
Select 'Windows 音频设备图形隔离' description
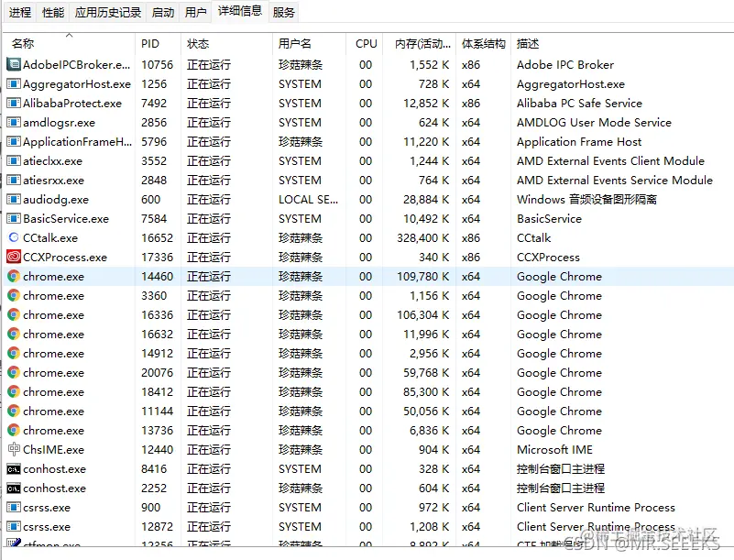tap(586, 199)
